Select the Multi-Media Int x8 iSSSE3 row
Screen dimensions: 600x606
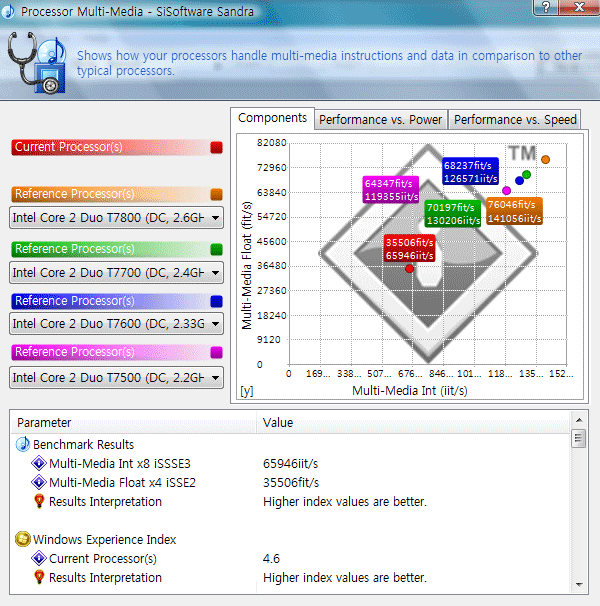(290, 463)
